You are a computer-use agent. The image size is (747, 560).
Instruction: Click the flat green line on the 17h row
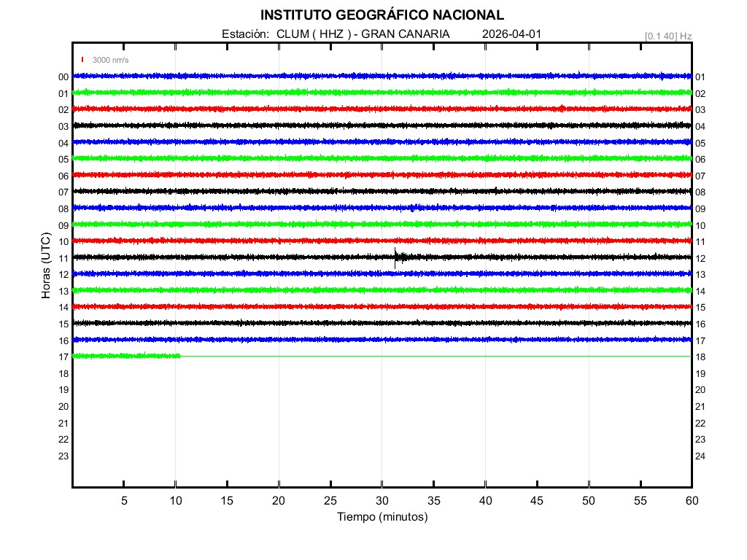tap(438, 356)
